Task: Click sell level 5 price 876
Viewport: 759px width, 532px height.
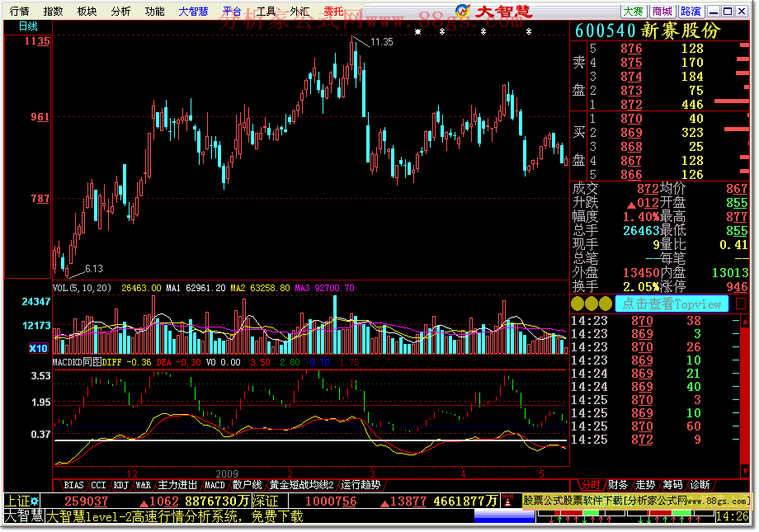Action: click(631, 49)
